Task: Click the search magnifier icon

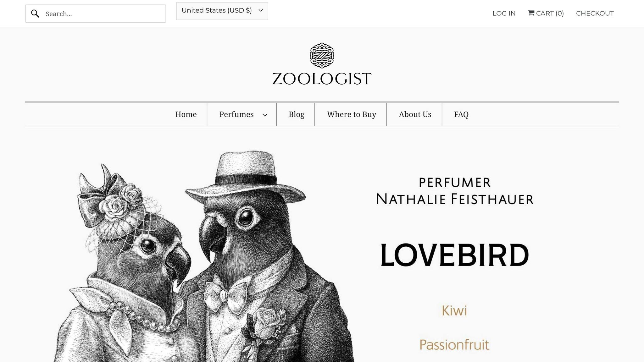Action: [35, 14]
